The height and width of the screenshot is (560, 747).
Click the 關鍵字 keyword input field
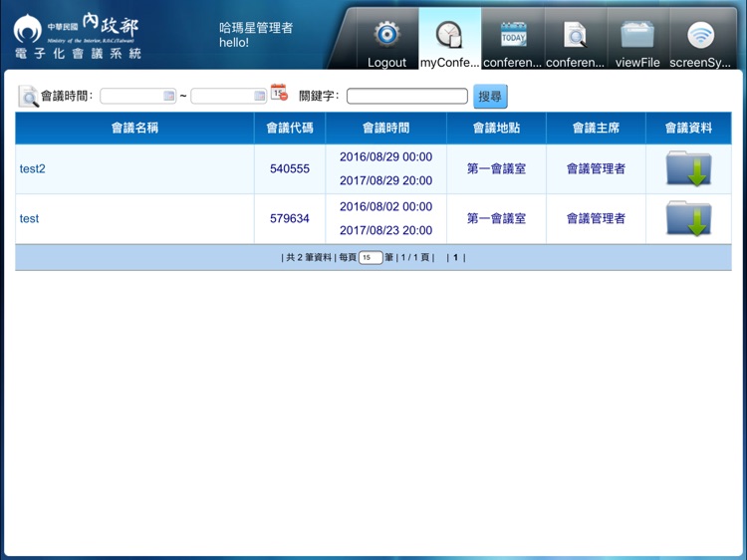point(406,96)
